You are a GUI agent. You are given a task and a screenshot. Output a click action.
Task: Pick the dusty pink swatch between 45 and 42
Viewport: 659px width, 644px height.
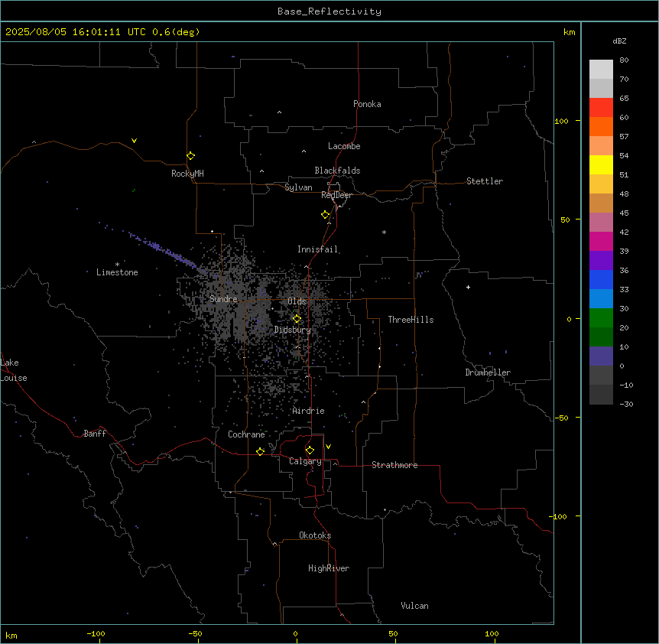click(x=601, y=222)
